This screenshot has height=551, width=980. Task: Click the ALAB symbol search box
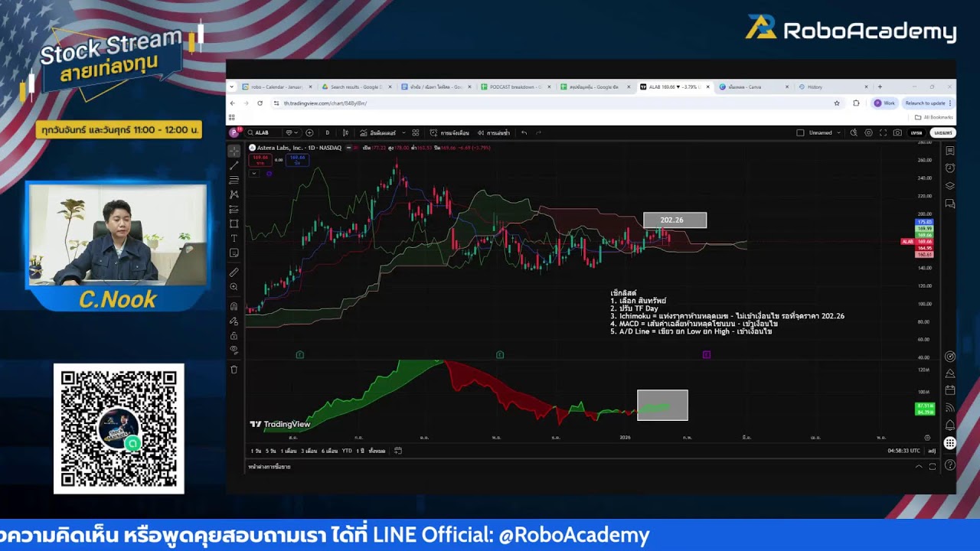(x=263, y=133)
